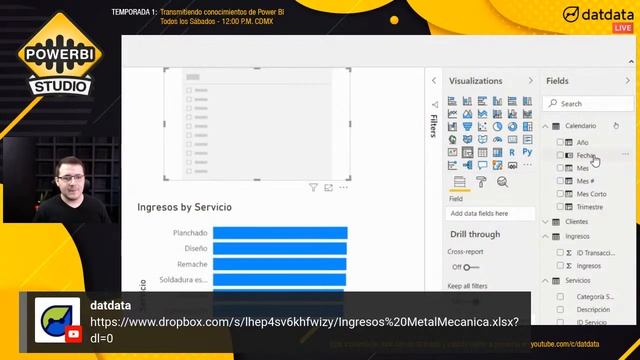
Task: Click the Planchado bar in chart
Action: point(280,233)
